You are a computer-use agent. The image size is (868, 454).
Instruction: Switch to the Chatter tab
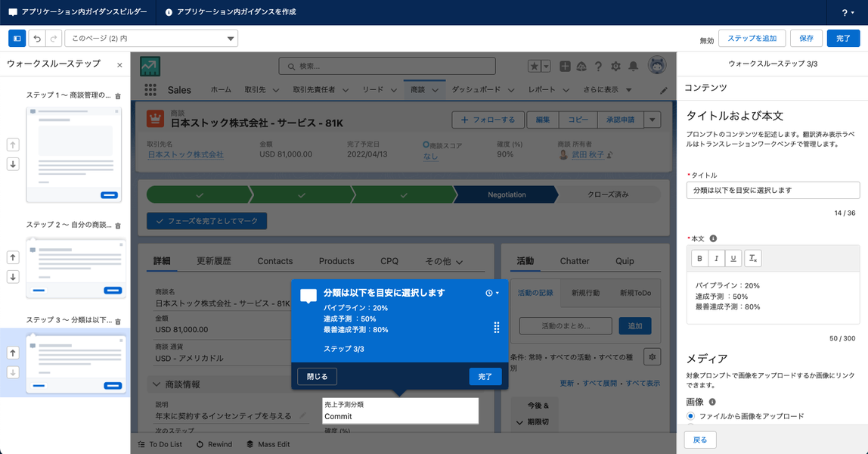tap(575, 261)
